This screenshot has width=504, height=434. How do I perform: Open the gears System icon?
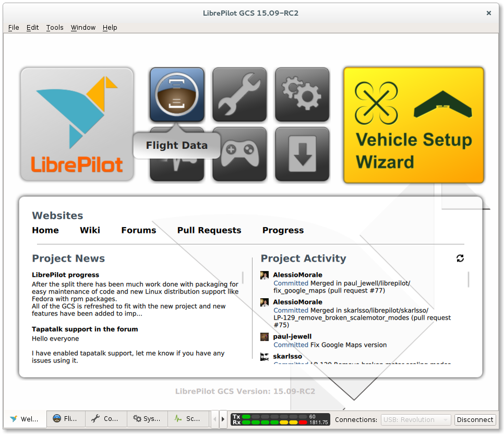point(302,94)
